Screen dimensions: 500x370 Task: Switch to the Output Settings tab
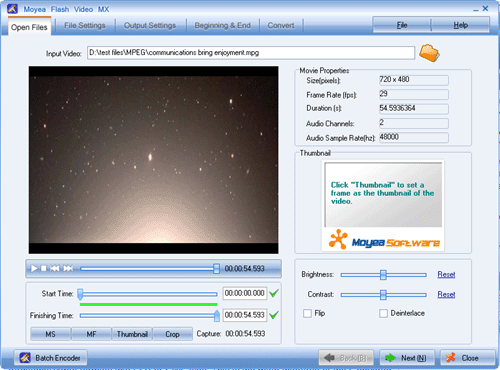[x=150, y=26]
